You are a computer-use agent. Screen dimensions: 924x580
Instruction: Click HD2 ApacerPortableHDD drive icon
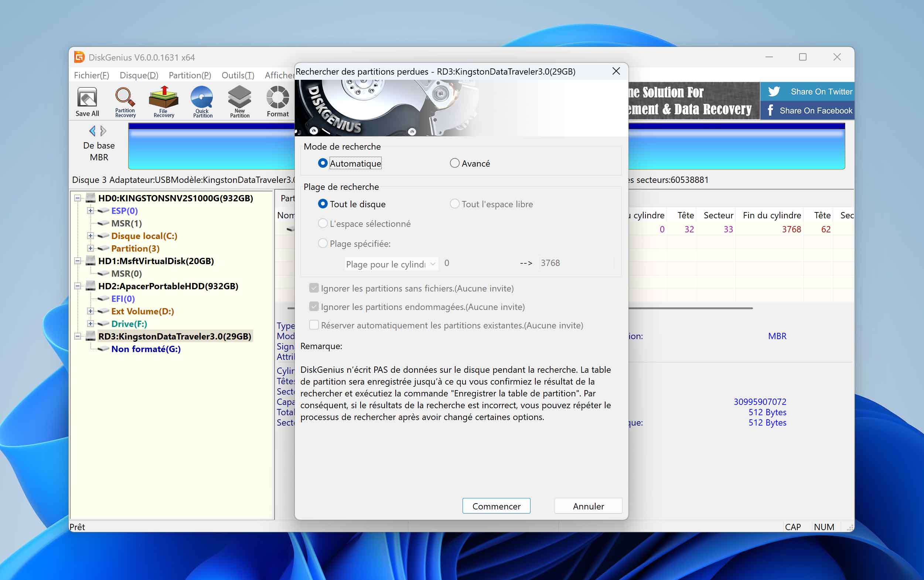coord(91,286)
